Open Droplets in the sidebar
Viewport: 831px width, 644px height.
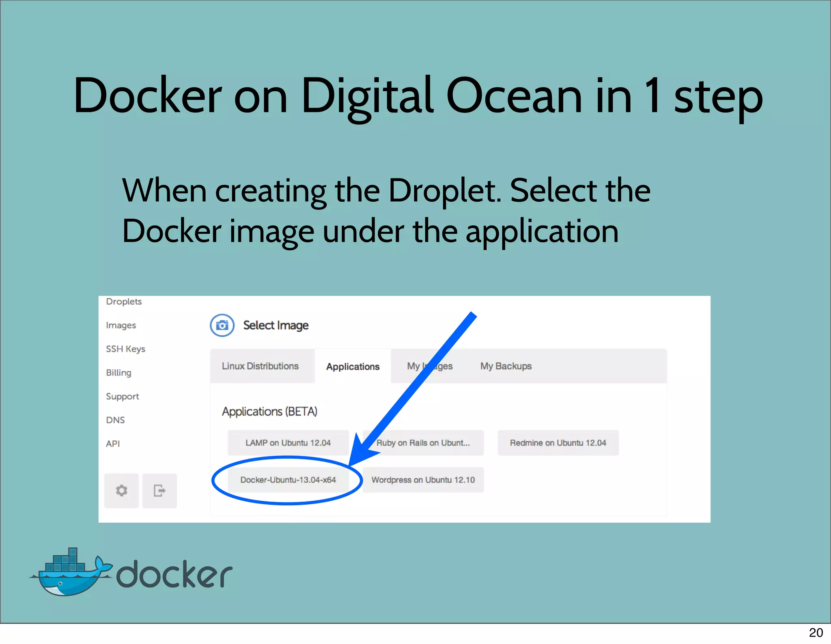[124, 302]
